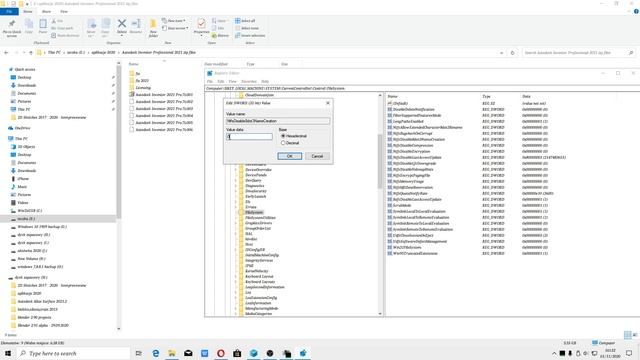Click Select none in the ribbon
640x360 pixels.
click(x=247, y=28)
